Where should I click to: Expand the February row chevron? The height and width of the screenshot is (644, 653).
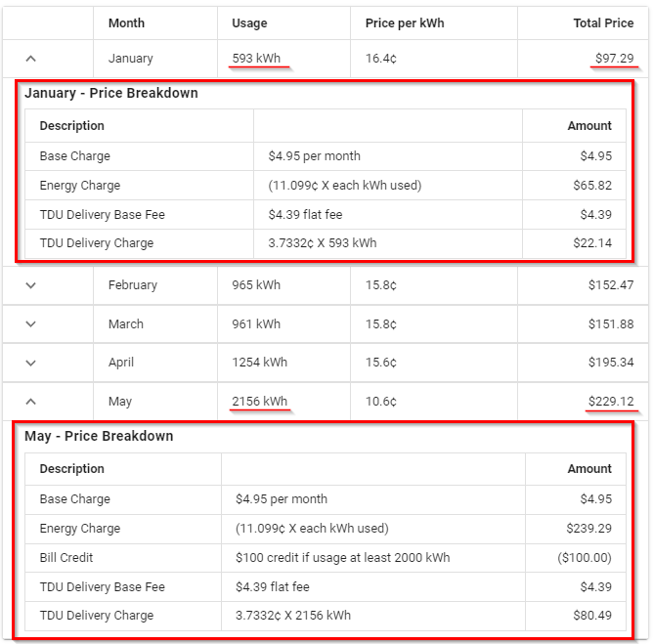pos(30,285)
